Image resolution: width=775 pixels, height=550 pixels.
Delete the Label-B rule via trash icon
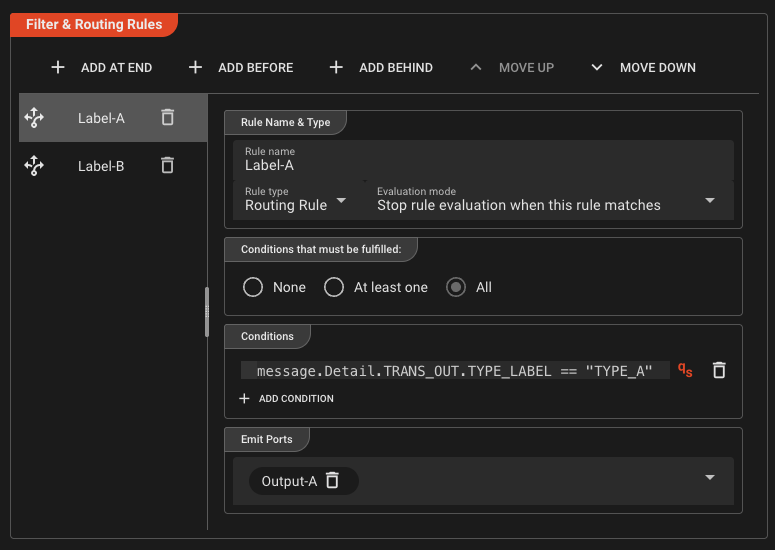click(x=167, y=166)
